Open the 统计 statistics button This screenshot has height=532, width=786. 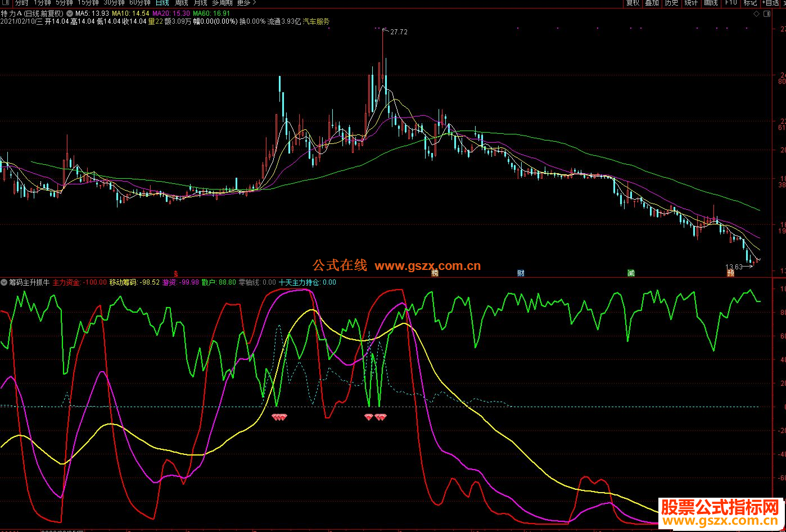pos(691,3)
